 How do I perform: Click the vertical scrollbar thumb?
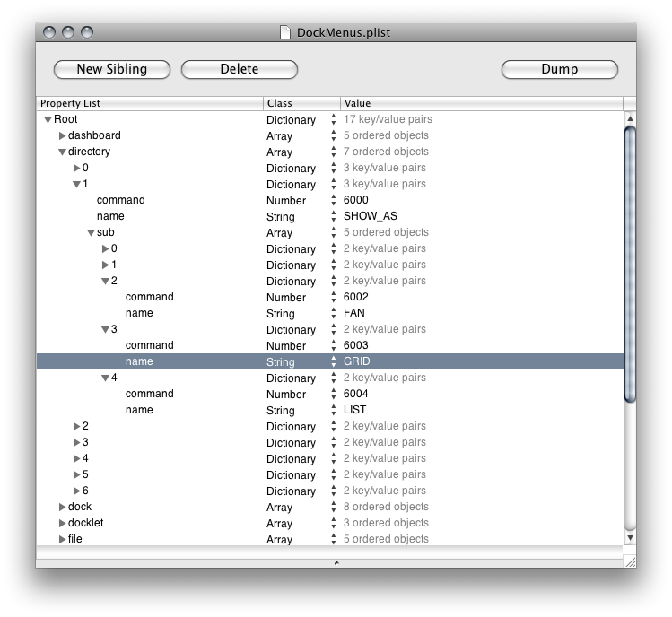630,265
